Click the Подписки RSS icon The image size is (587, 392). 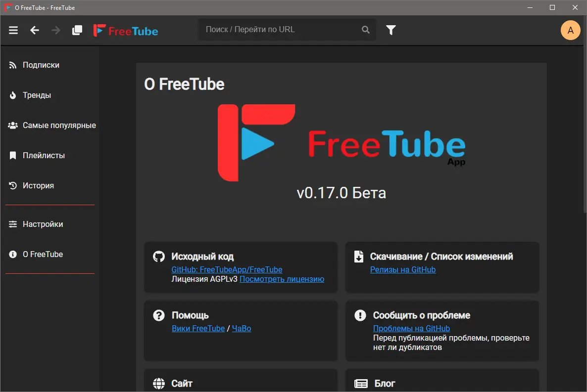click(x=13, y=65)
